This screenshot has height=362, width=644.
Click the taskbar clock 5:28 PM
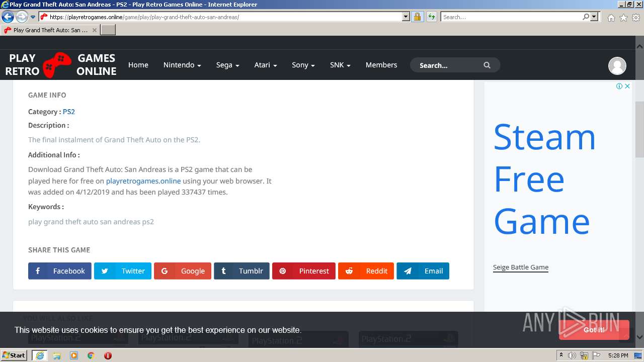point(618,355)
